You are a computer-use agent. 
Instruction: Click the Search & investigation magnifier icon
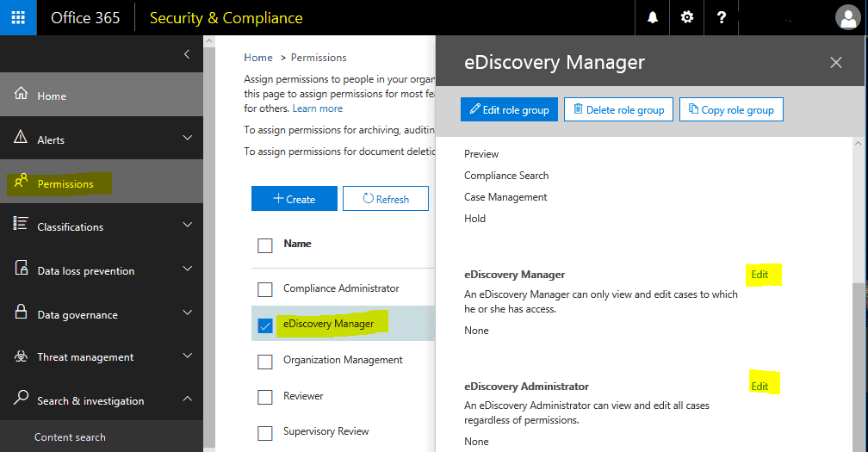pos(21,397)
